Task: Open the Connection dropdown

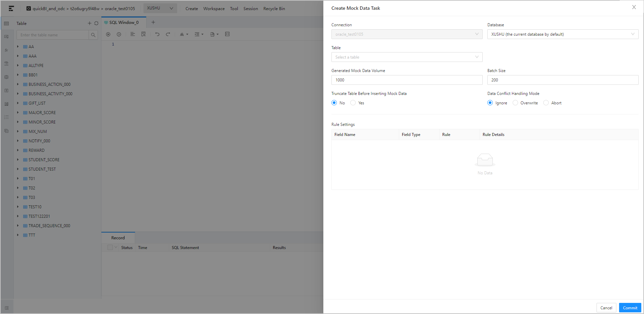Action: (407, 34)
